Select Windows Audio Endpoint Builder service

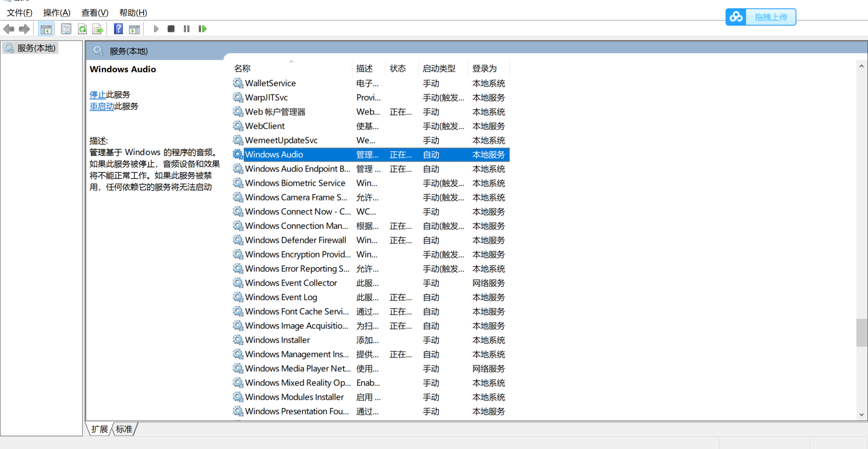371,169
